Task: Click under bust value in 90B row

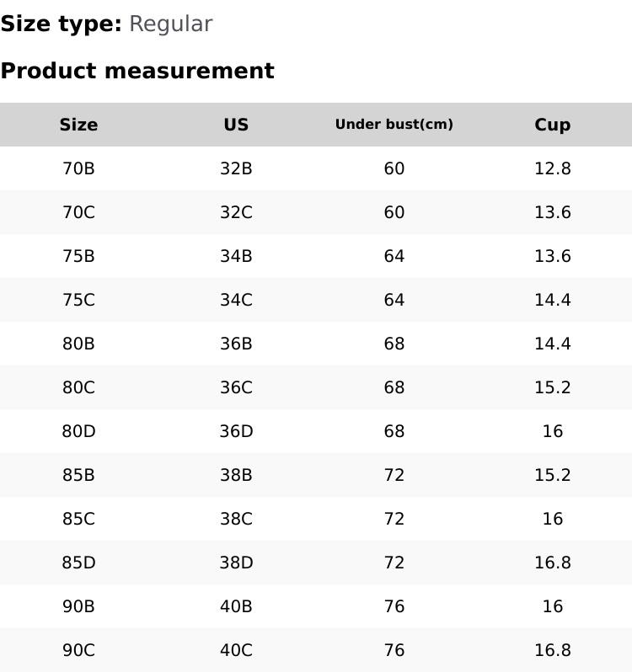Action: (x=394, y=606)
